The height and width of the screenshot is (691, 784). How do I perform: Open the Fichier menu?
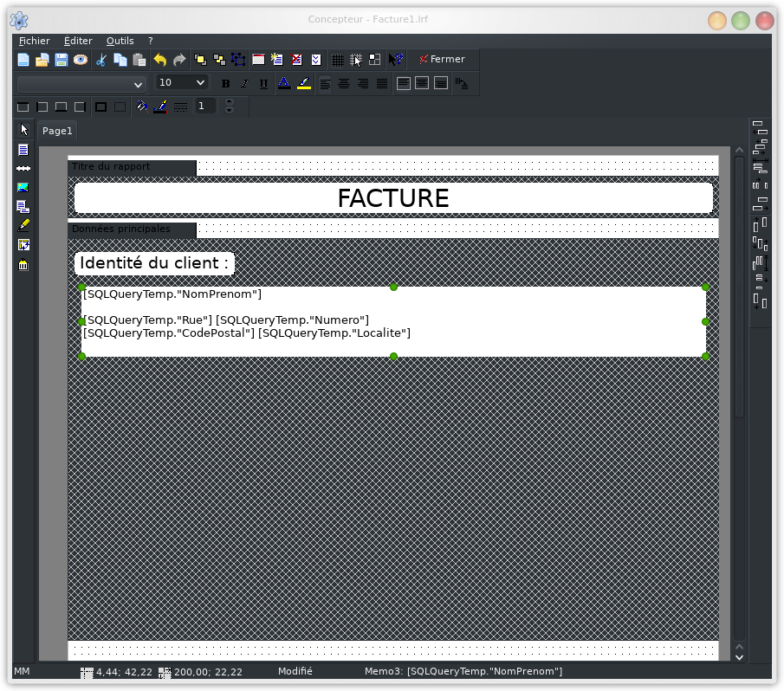click(x=35, y=41)
